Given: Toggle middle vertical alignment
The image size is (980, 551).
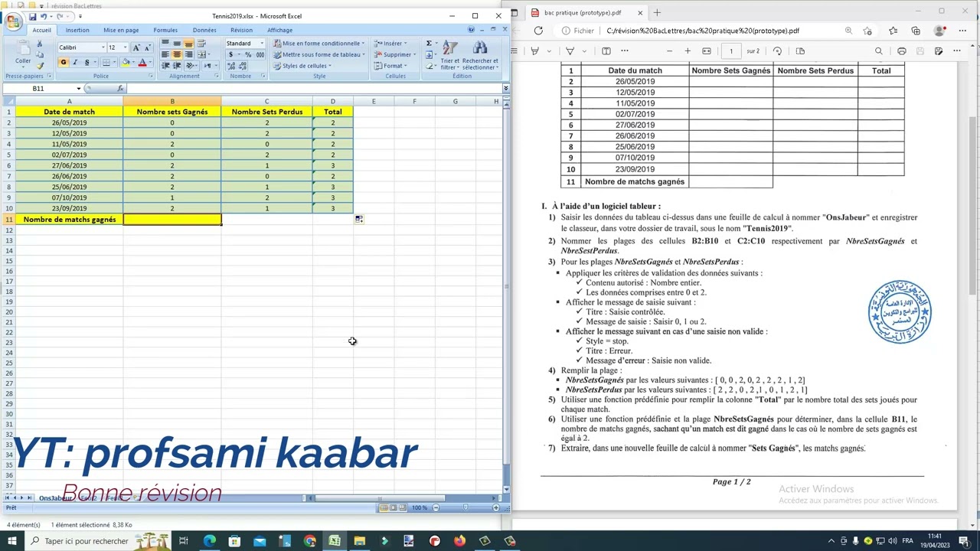Looking at the screenshot, I should click(x=177, y=44).
